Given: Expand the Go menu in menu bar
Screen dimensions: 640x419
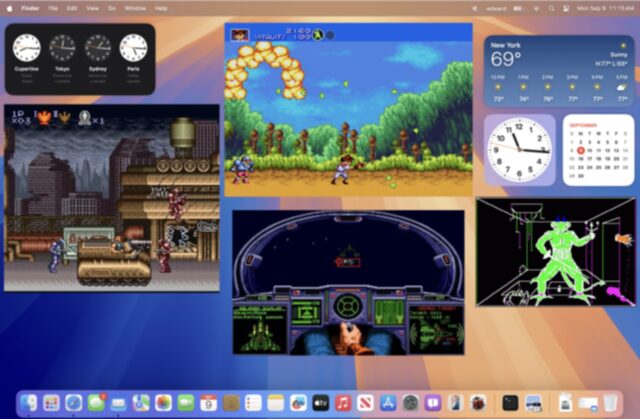Looking at the screenshot, I should pyautogui.click(x=111, y=7).
